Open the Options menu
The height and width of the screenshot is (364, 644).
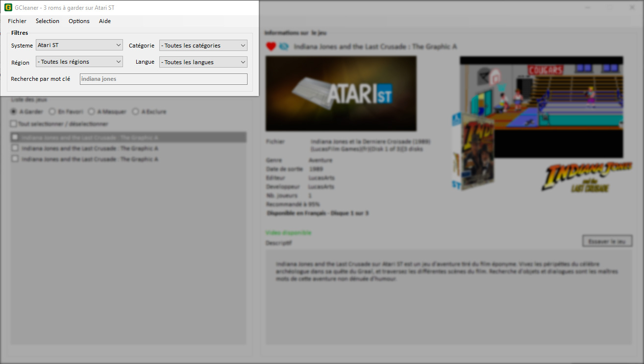(79, 21)
